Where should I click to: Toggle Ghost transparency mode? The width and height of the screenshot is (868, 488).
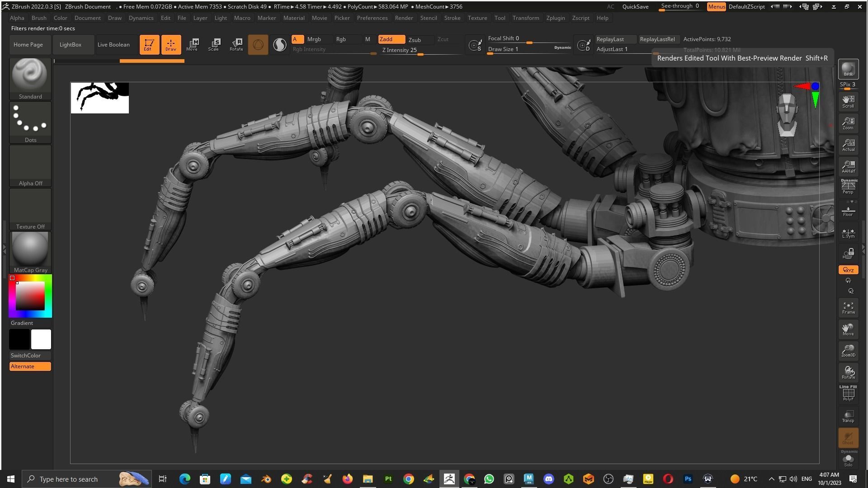848,437
